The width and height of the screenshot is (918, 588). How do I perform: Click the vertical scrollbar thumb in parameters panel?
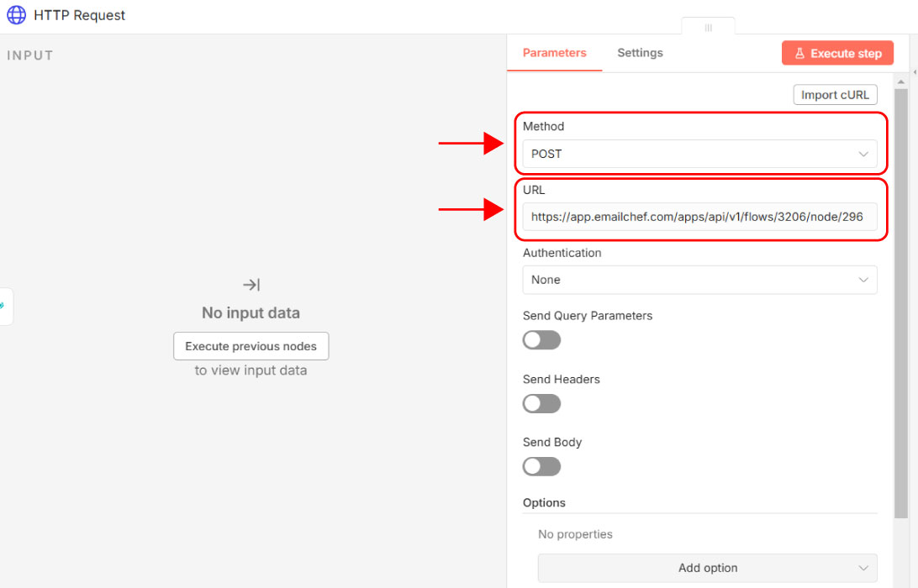pos(901,294)
